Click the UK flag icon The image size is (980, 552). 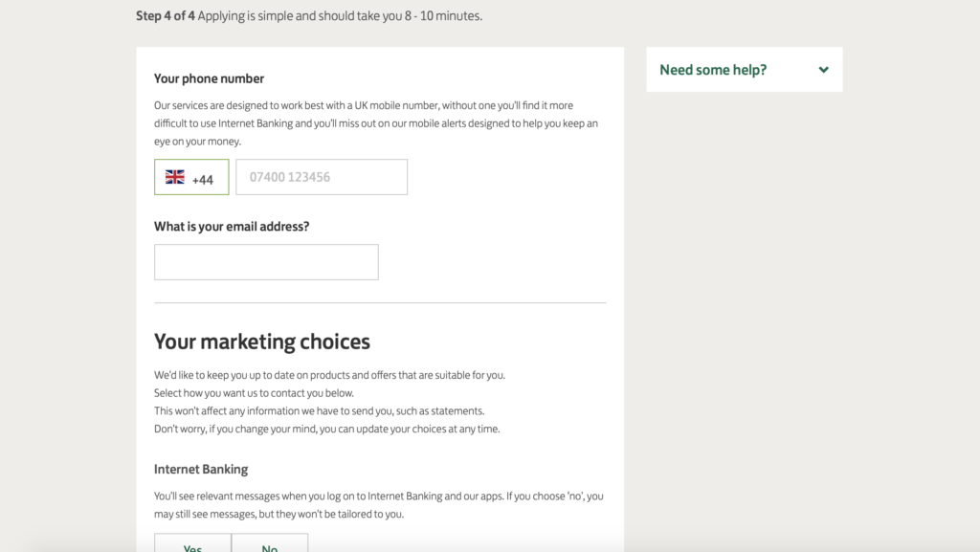pyautogui.click(x=175, y=177)
